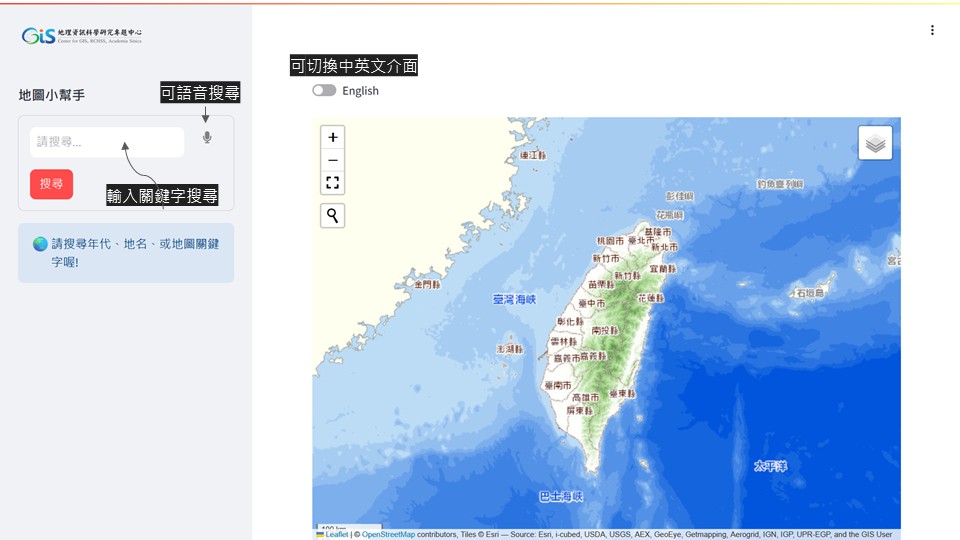Open the map layers control
Image resolution: width=960 pixels, height=540 pixels.
875,143
